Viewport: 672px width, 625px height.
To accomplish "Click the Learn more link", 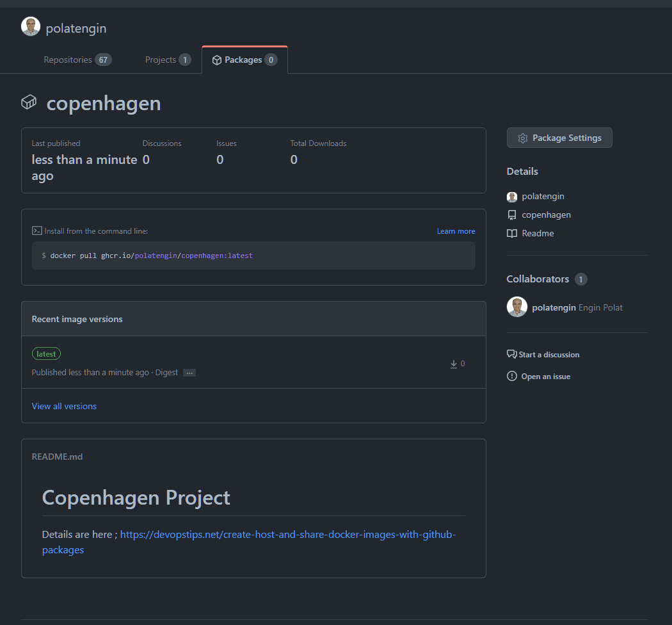I will click(x=456, y=231).
